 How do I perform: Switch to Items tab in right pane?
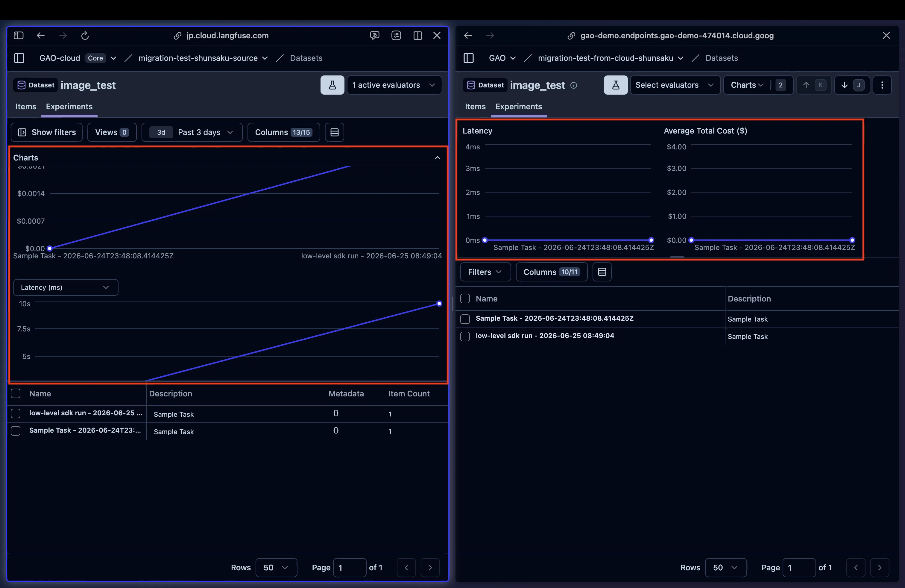click(x=475, y=107)
